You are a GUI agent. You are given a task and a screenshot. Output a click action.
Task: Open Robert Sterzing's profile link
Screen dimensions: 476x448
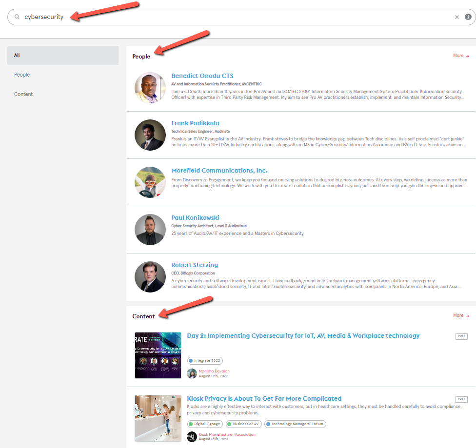coord(195,265)
